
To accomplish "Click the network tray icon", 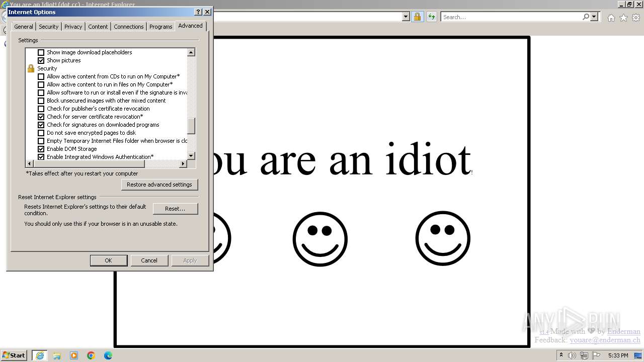I will (584, 355).
